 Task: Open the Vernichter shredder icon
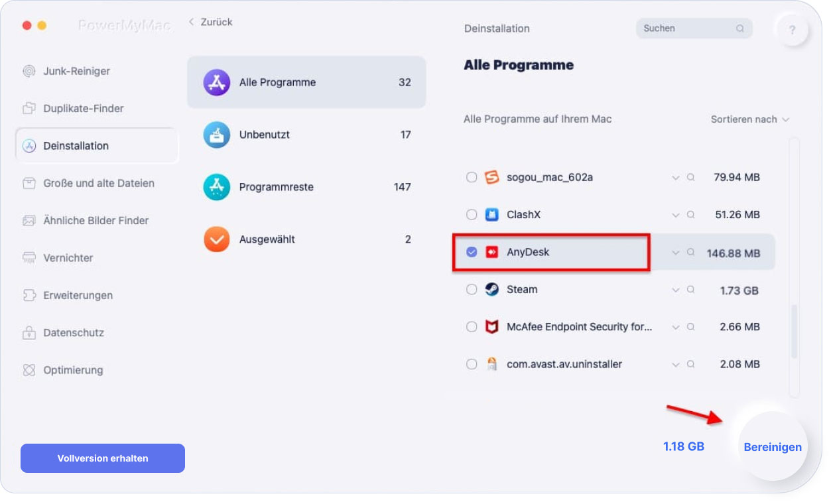[x=29, y=257]
